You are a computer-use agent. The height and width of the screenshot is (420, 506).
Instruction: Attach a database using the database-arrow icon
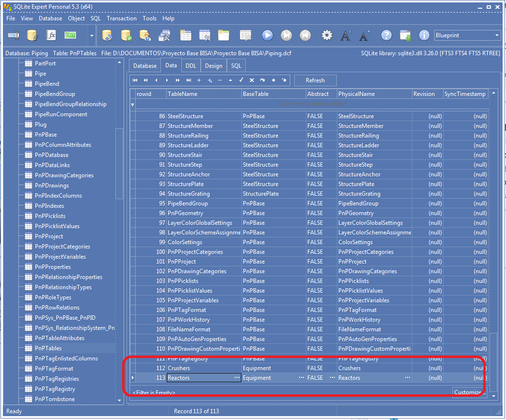(x=107, y=35)
